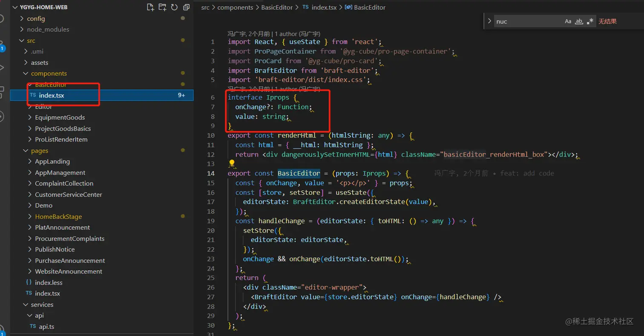
Task: Click src in the breadcrumb path
Action: 205,7
